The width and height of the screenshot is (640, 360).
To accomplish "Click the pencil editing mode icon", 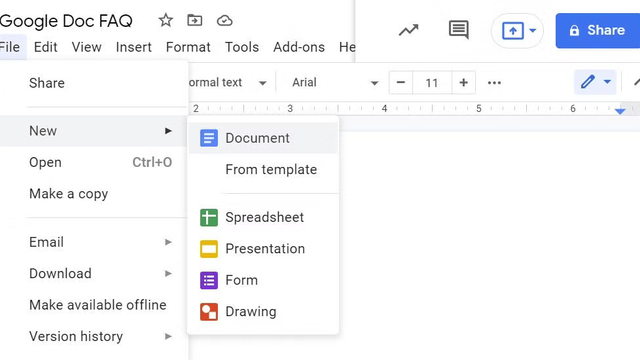I will pos(587,82).
